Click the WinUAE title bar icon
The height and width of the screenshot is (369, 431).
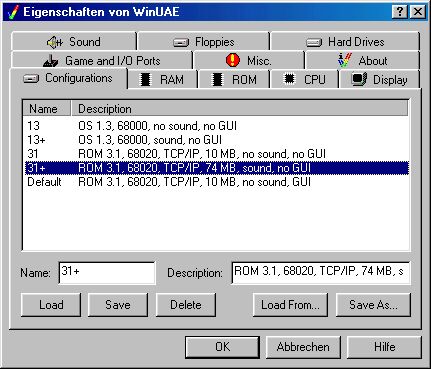tap(13, 12)
